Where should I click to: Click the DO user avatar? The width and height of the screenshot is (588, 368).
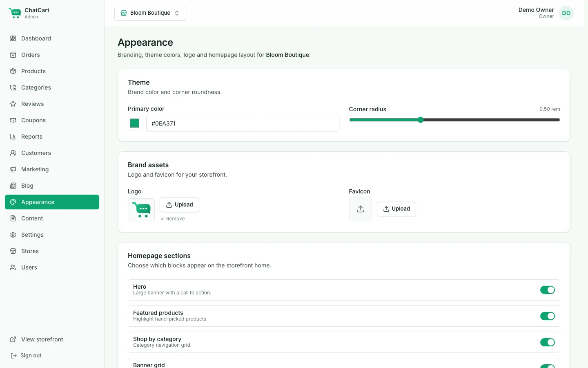click(566, 13)
